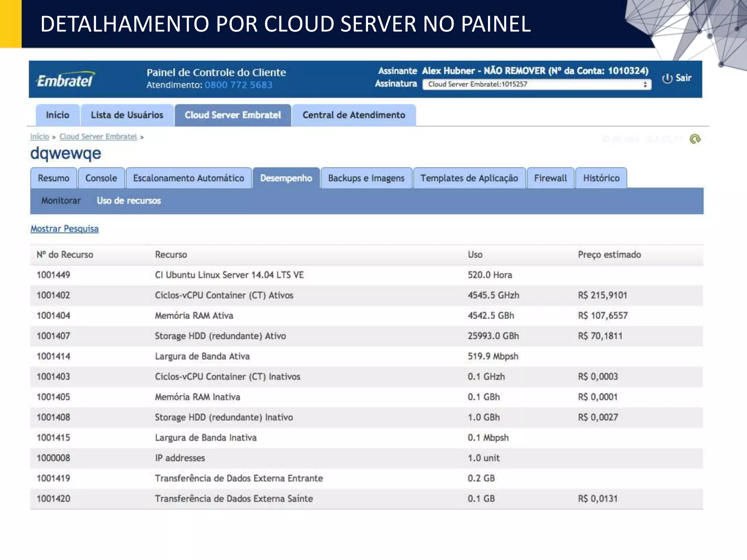Click the 0800 772 5683 phone link
Viewport: 747px width, 560px height.
pos(239,85)
